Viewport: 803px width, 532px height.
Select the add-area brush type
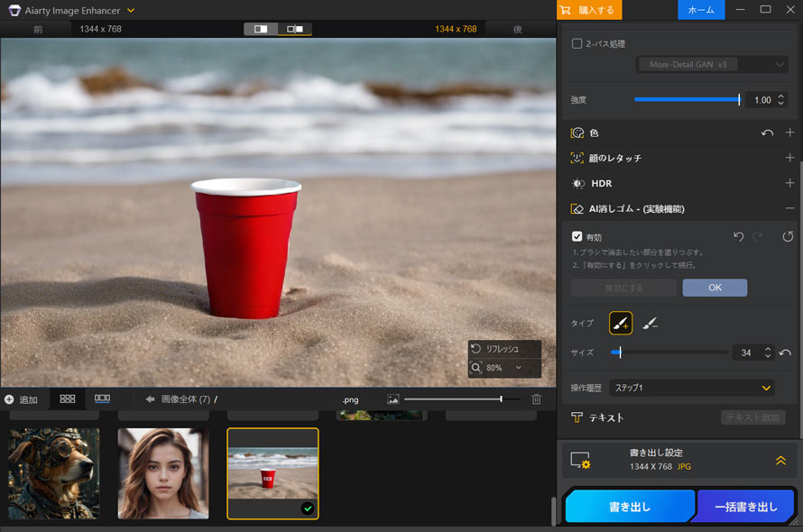tap(621, 323)
